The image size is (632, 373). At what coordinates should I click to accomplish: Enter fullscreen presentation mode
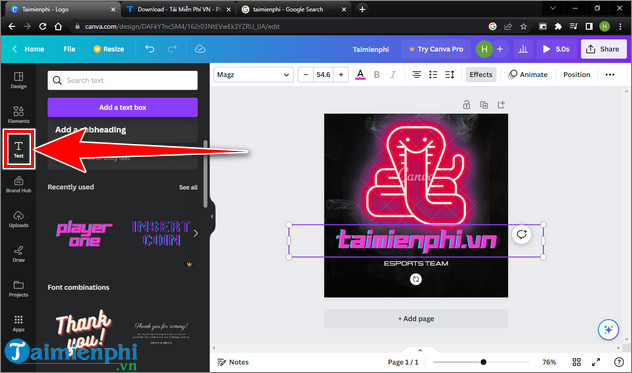tap(596, 362)
